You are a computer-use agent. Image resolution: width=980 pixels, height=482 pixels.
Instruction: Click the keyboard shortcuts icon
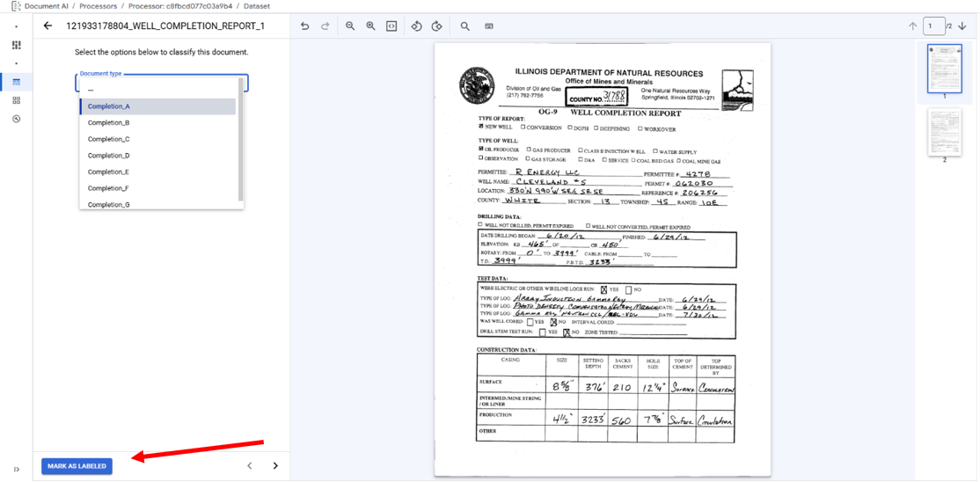[489, 26]
